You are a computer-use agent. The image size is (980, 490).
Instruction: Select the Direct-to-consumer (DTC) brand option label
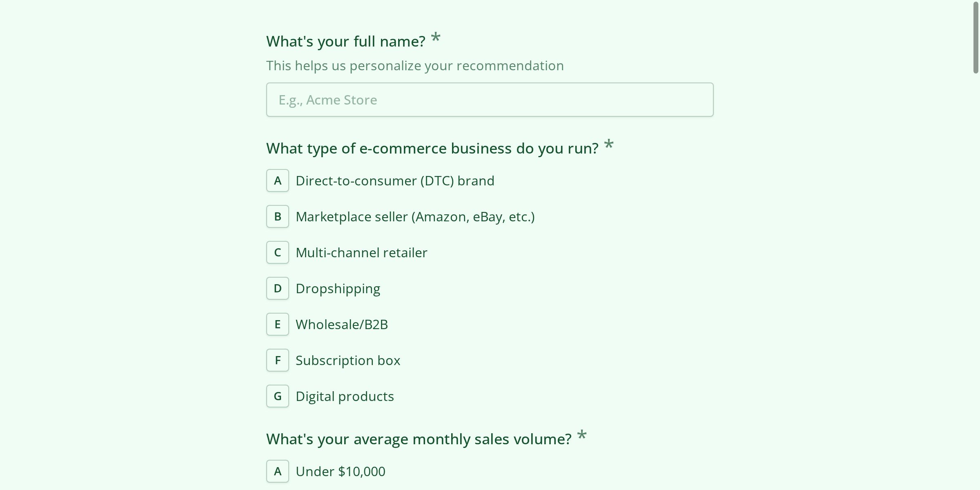click(x=395, y=180)
